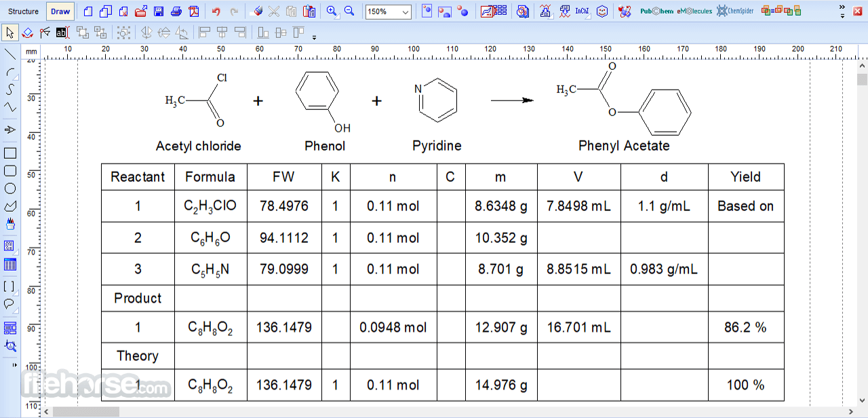Open the 3D molecule viewer icon
Image resolution: width=868 pixels, height=418 pixels.
(625, 12)
